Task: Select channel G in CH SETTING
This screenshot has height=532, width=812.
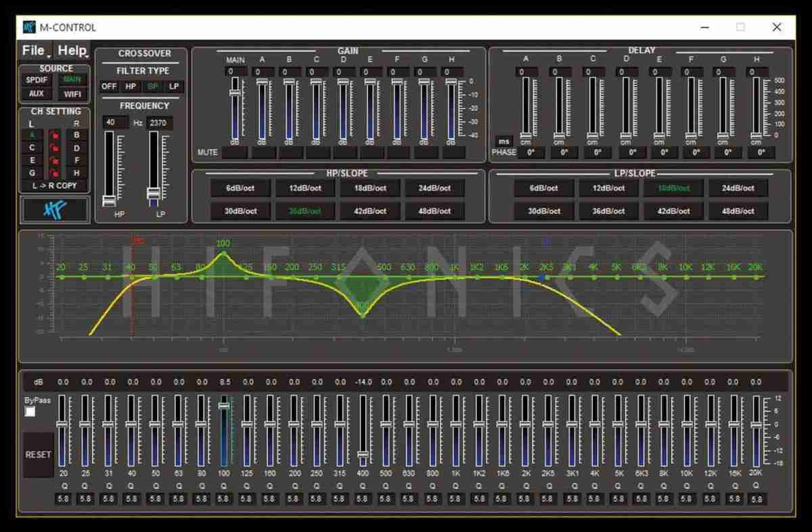Action: (32, 173)
